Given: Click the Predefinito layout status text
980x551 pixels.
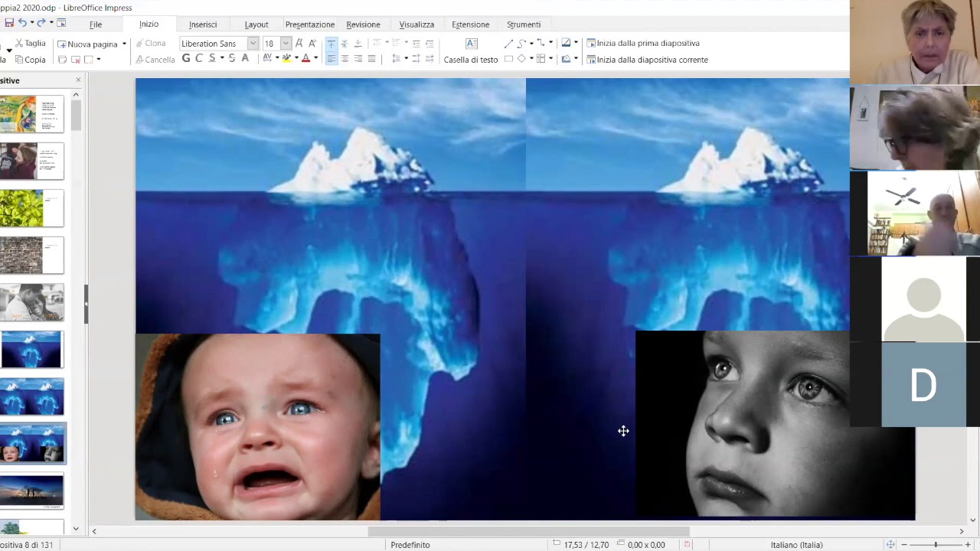Looking at the screenshot, I should 410,545.
